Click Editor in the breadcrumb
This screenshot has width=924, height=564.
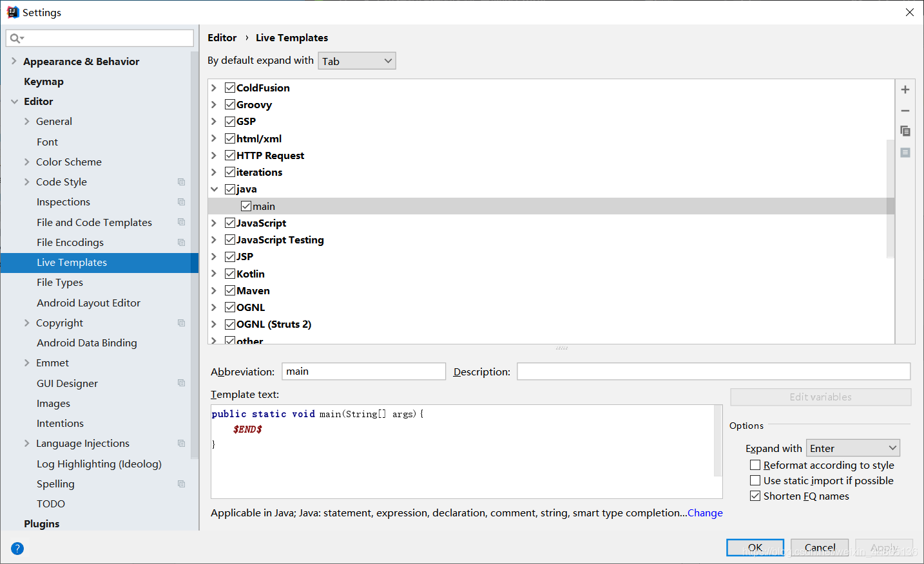[222, 38]
